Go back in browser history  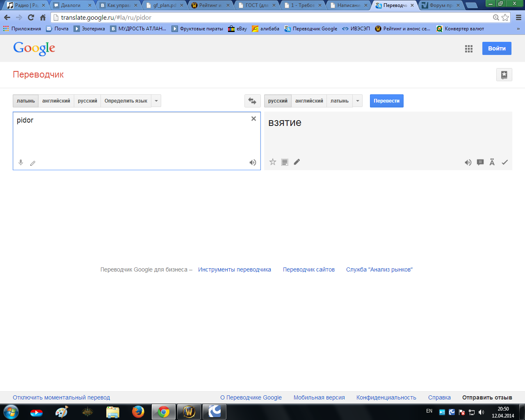[x=7, y=18]
